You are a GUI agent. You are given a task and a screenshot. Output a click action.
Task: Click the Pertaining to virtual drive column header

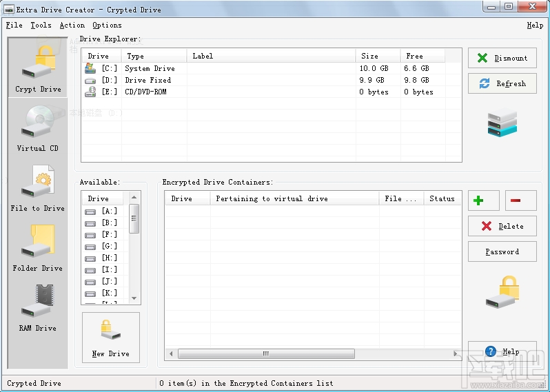pyautogui.click(x=295, y=199)
